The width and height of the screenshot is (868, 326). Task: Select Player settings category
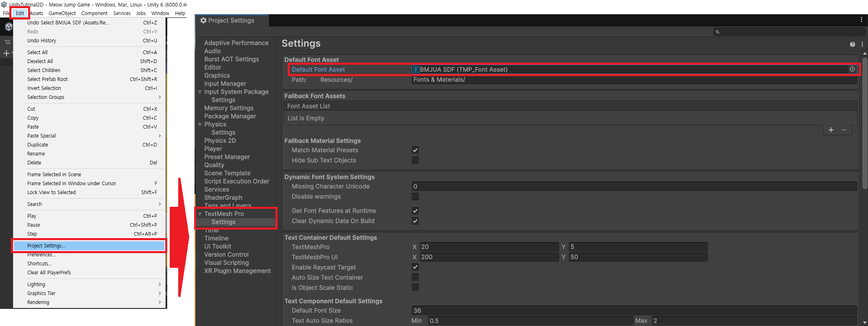213,149
